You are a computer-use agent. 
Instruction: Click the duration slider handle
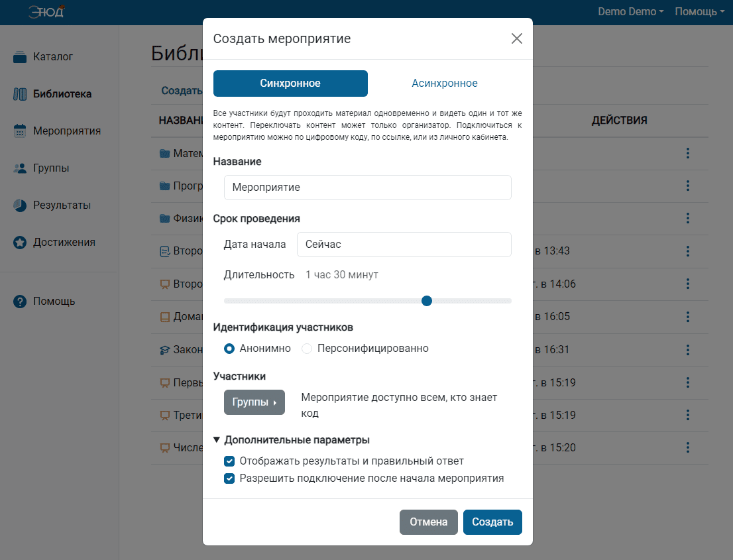[426, 301]
